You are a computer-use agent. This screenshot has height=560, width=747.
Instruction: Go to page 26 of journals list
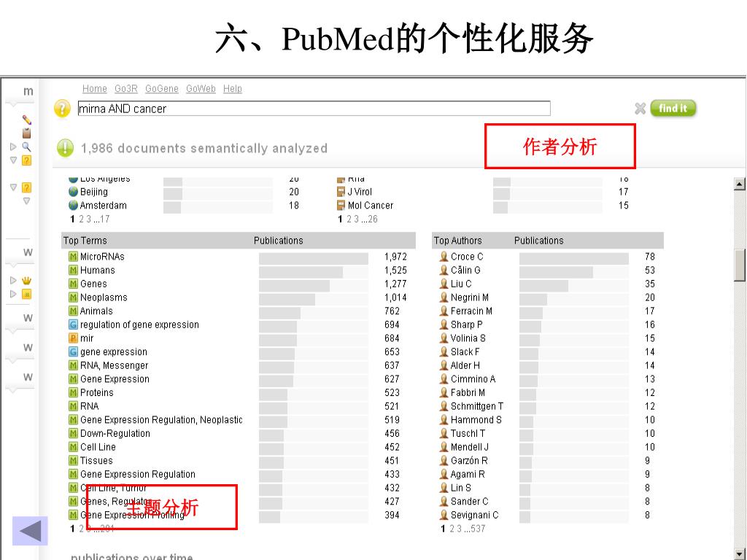[x=373, y=219]
